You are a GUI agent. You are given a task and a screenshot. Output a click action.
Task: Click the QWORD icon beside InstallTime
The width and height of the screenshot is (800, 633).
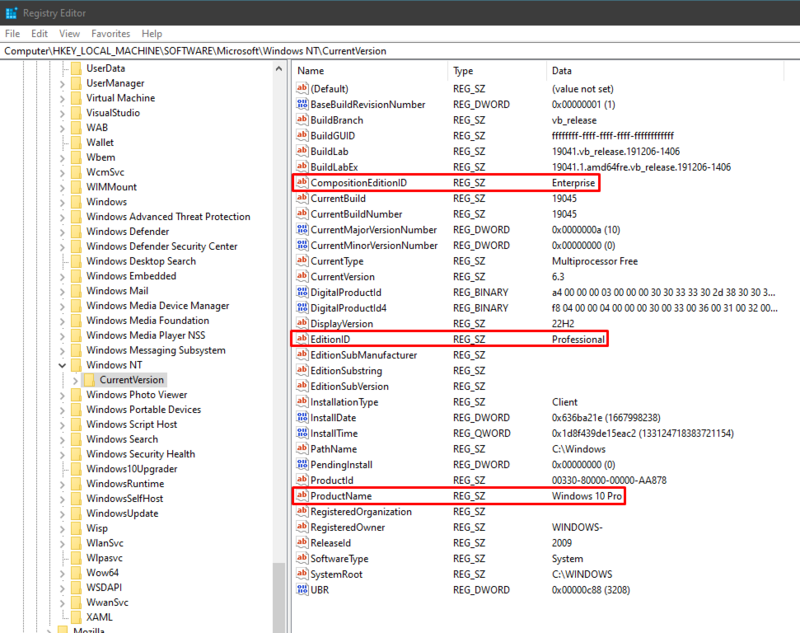(x=302, y=432)
